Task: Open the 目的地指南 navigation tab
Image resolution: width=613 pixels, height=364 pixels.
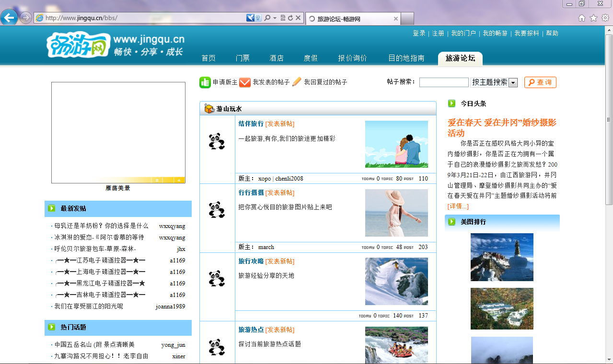Action: pos(406,58)
